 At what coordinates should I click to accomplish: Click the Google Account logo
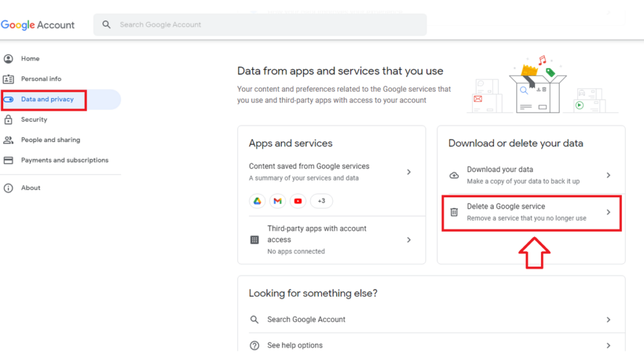tap(38, 25)
